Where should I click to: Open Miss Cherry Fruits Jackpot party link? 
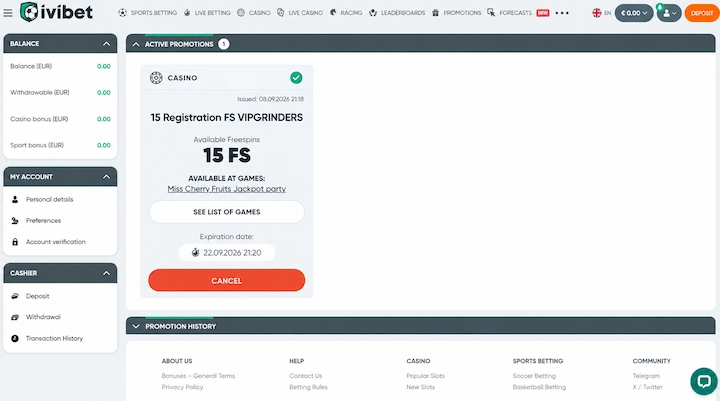point(226,189)
